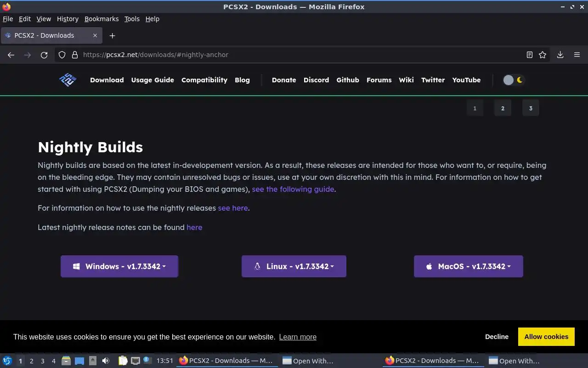This screenshot has width=588, height=368.
Task: Open the Bookmarks menu
Action: coord(102,19)
